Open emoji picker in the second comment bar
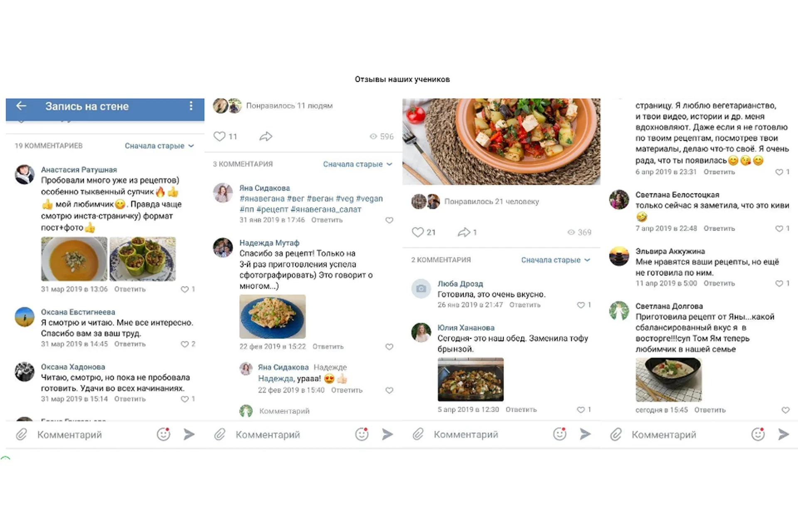 click(x=362, y=434)
